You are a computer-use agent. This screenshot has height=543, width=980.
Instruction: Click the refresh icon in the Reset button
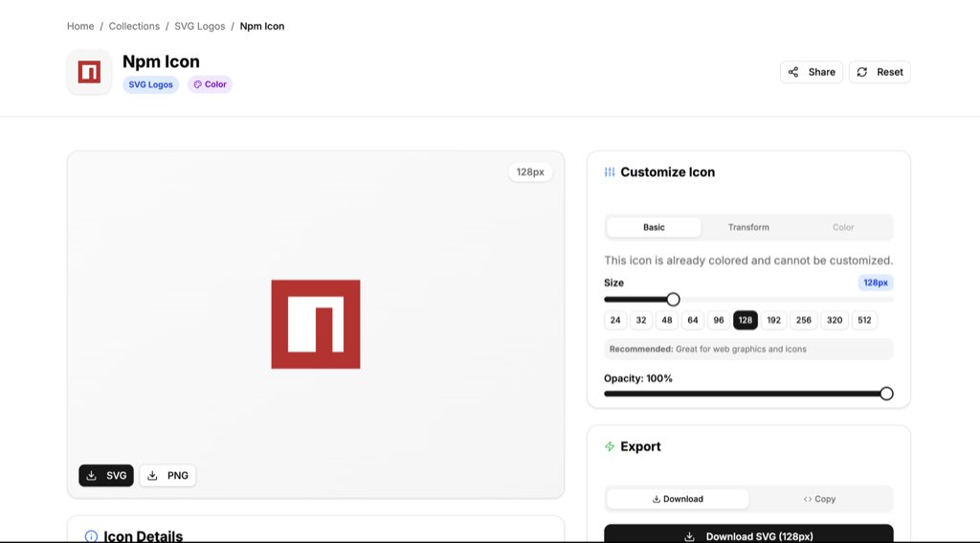coord(862,72)
